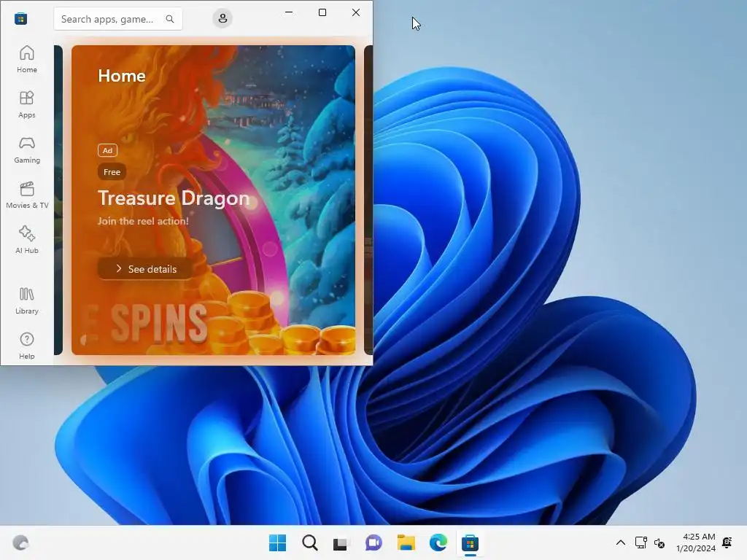Open taskbar Search

pos(309,542)
